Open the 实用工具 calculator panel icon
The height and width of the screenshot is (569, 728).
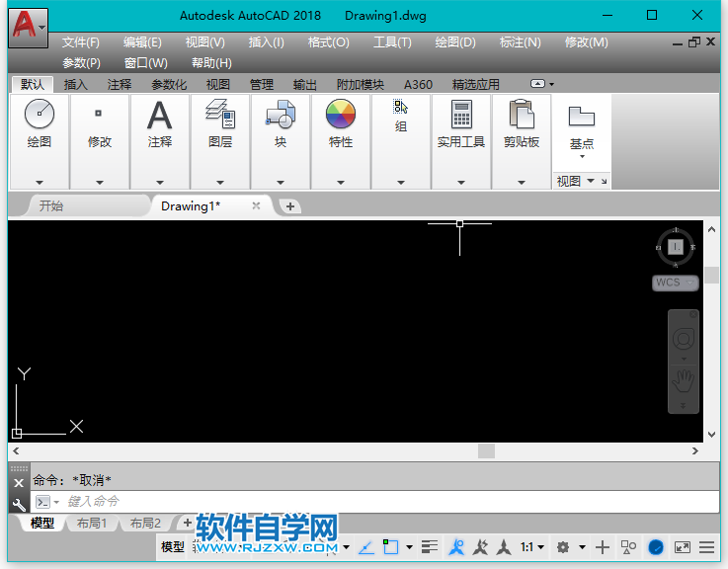(x=461, y=114)
